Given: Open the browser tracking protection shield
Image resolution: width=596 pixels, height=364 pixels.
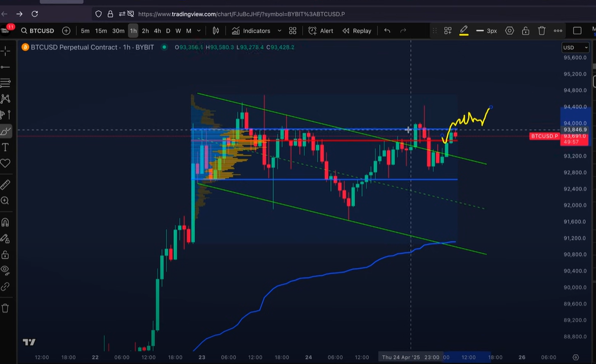Looking at the screenshot, I should pos(98,14).
